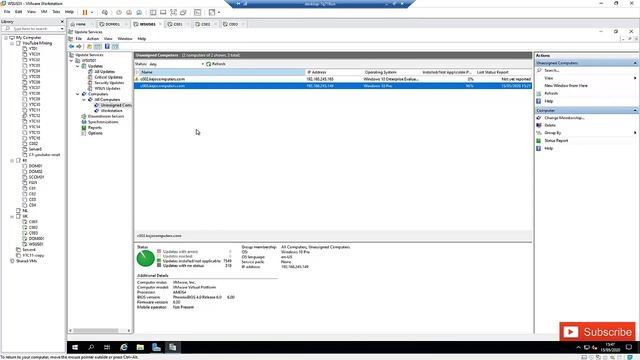Collapse the Computer actions section

[635, 111]
